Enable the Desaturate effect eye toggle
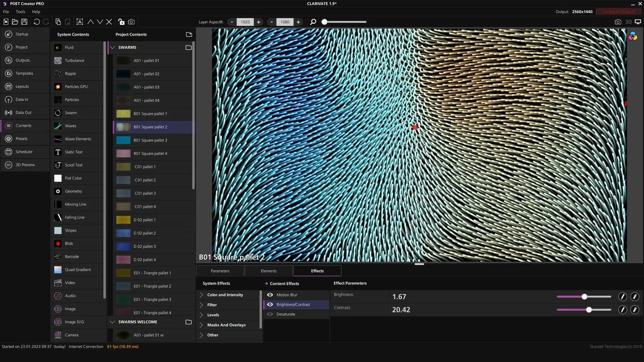Screen dimensions: 644x362 tap(270, 314)
